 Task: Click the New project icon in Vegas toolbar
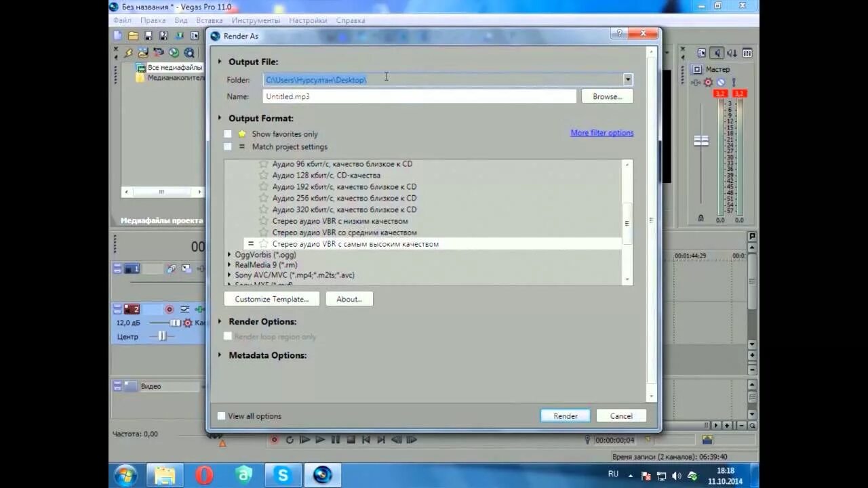[118, 36]
